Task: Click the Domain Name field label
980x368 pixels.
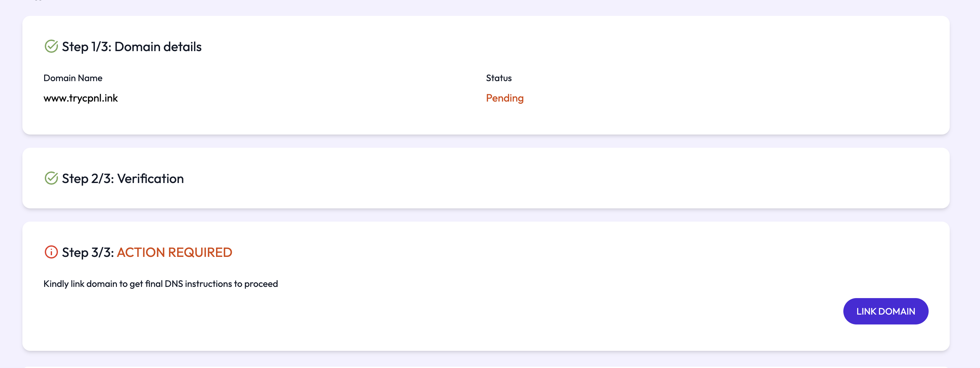Action: tap(73, 78)
